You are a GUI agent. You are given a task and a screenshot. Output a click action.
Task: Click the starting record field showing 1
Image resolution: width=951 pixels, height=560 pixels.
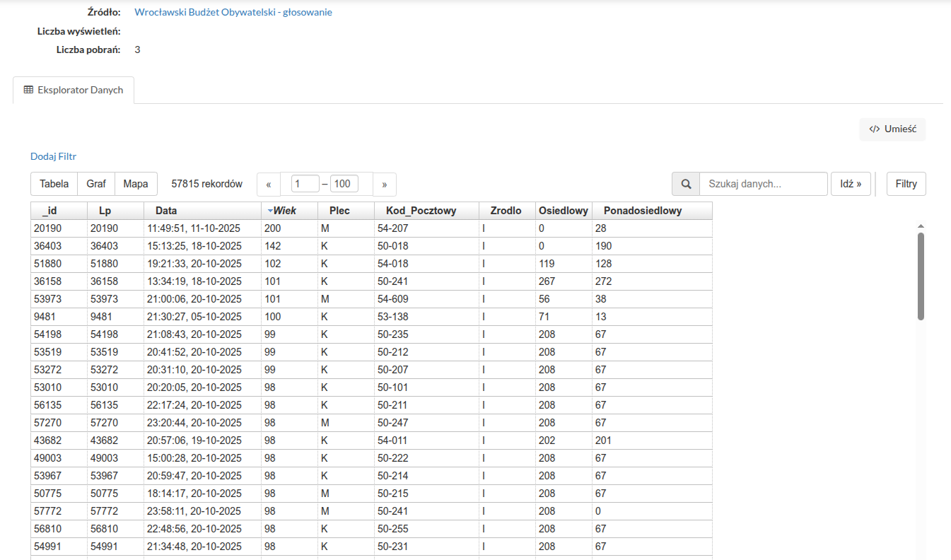click(x=305, y=184)
